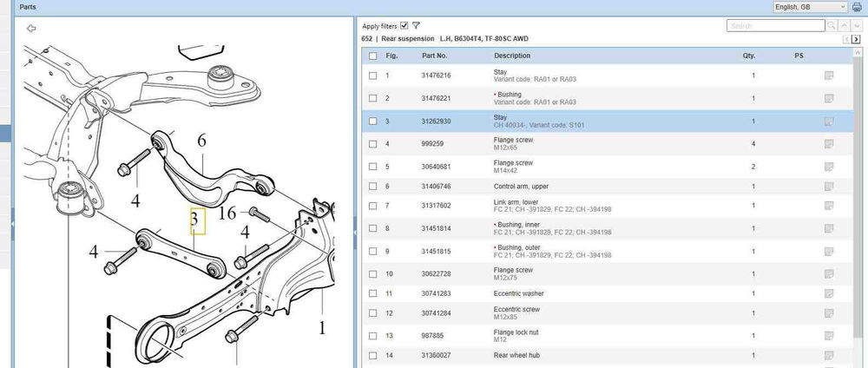The width and height of the screenshot is (868, 368).
Task: Open the English, GB language dropdown
Action: coord(809,7)
